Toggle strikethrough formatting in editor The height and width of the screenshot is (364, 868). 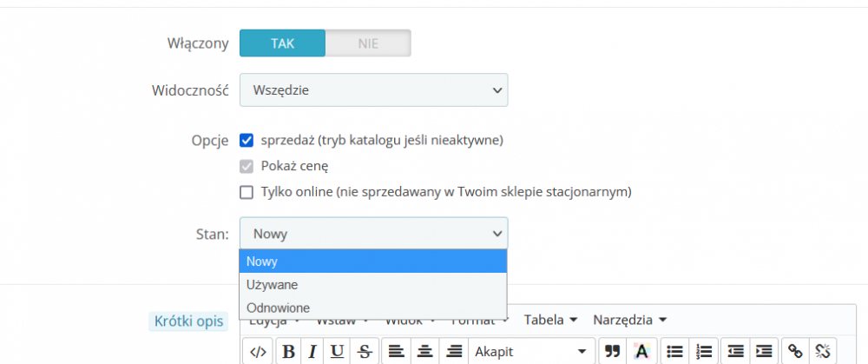click(364, 351)
